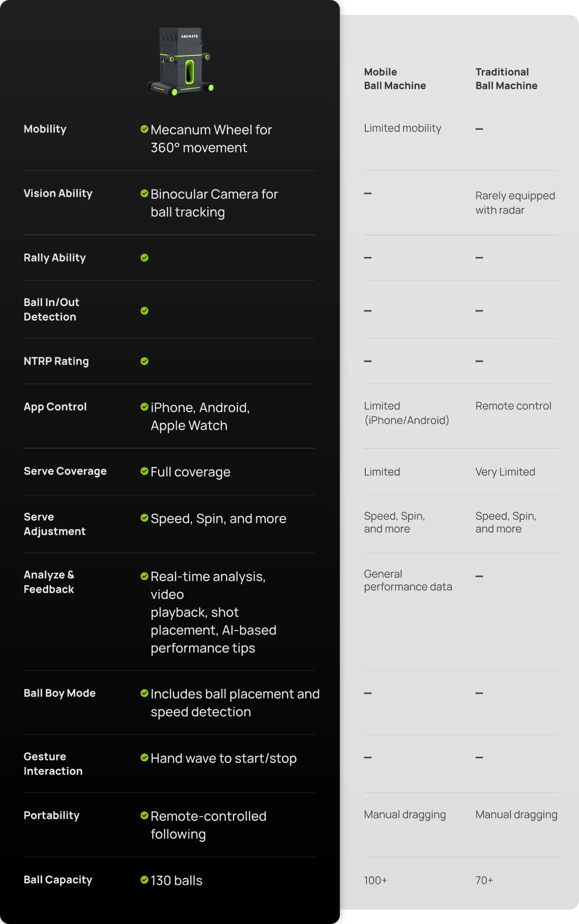Click the check icon next to 130 balls

144,880
